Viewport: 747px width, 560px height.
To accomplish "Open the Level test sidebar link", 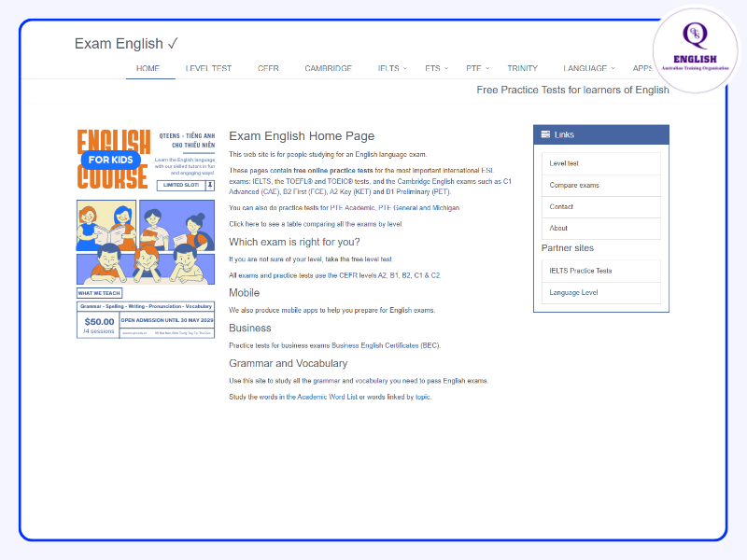I will 601,163.
